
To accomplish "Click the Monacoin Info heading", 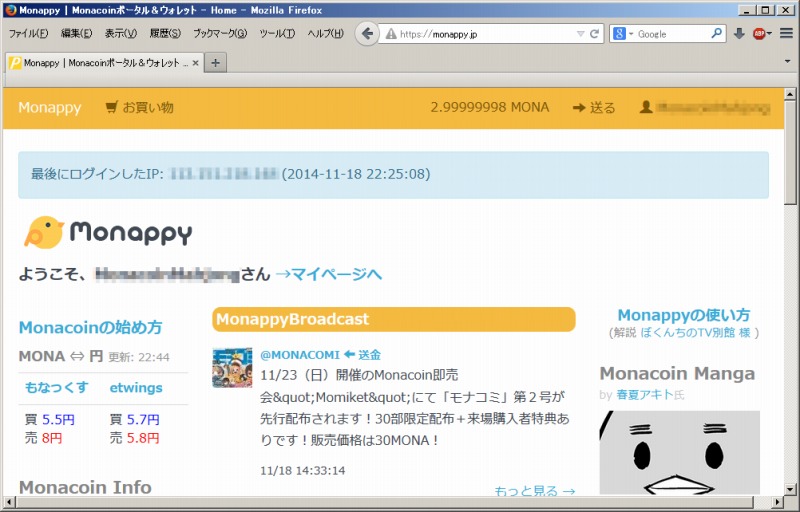I will point(85,488).
